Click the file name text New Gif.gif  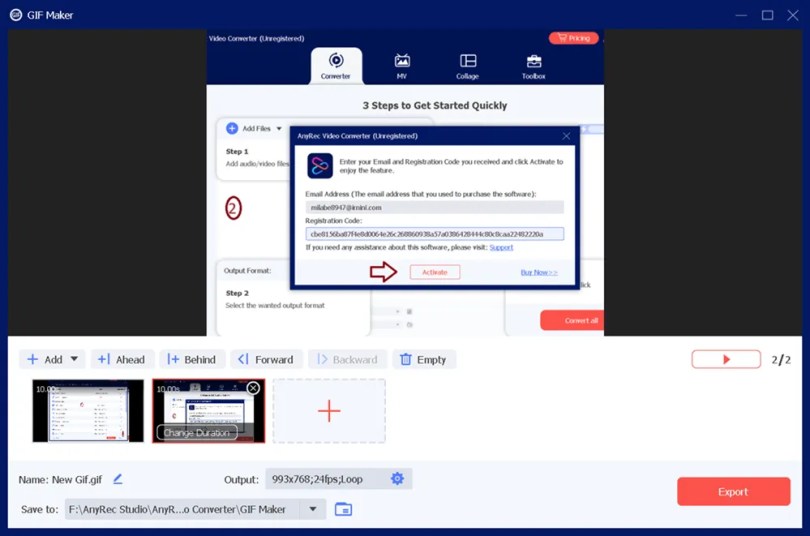click(77, 480)
